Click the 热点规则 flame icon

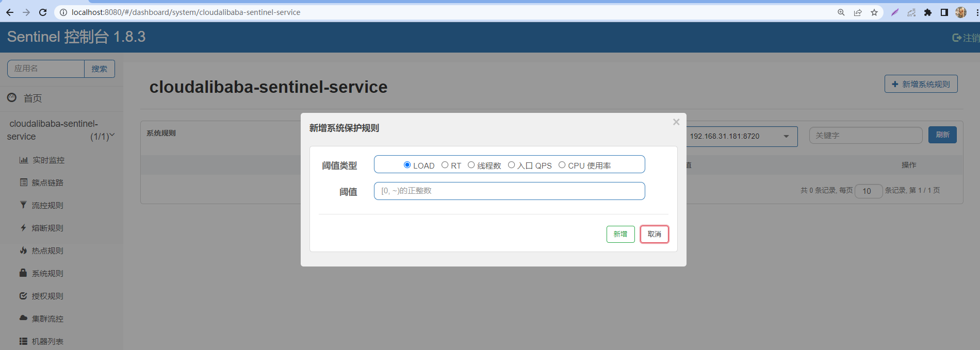tap(23, 251)
